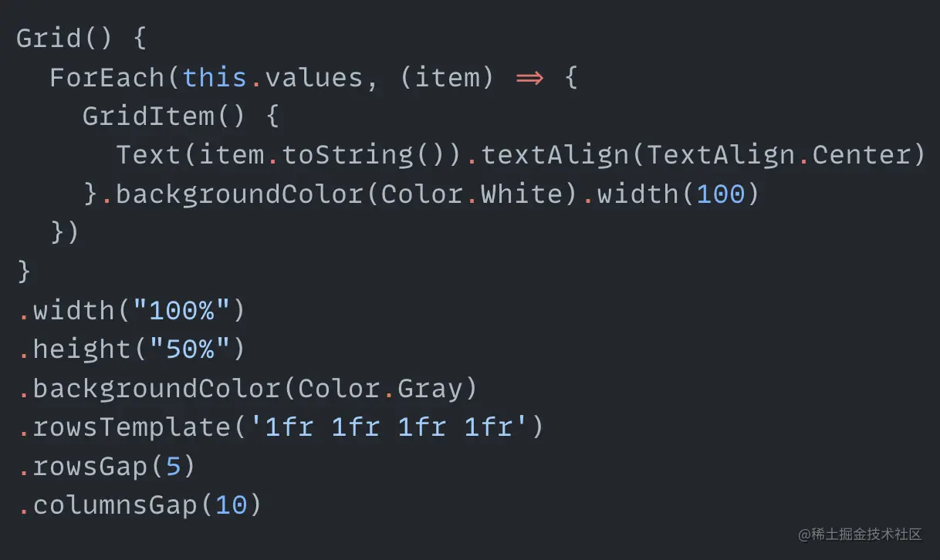This screenshot has width=940, height=560.
Task: Click the orange arrow function symbol
Action: coord(529,77)
